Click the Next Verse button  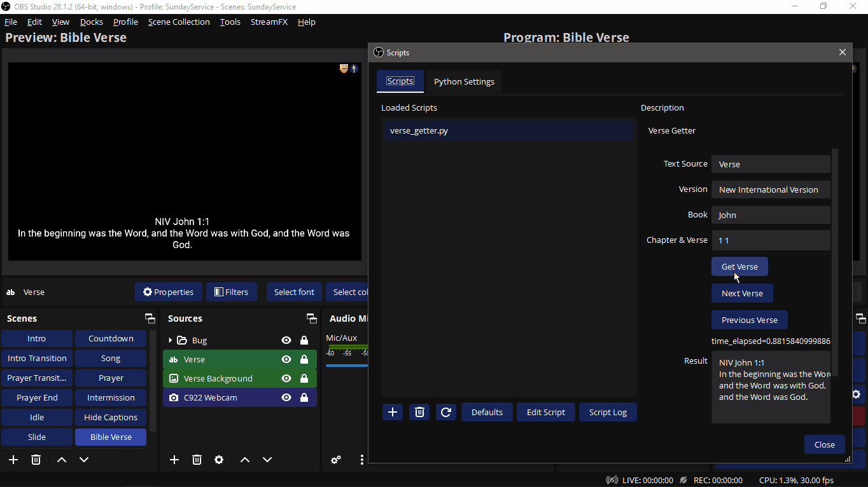click(x=742, y=293)
